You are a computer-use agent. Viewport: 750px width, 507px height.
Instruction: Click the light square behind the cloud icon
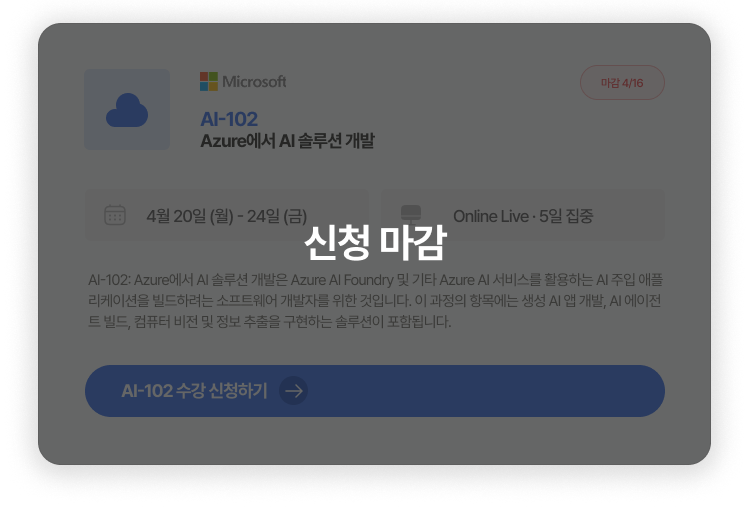(x=97, y=81)
